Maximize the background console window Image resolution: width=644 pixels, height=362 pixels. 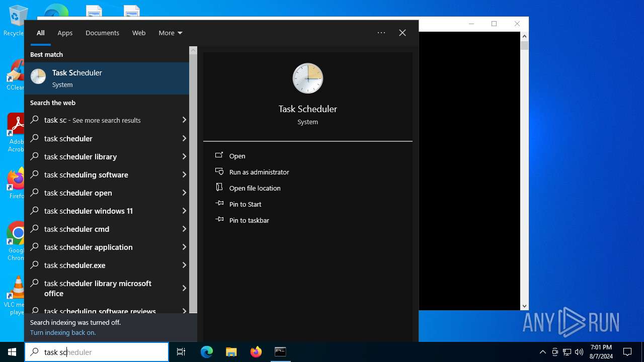(x=494, y=24)
